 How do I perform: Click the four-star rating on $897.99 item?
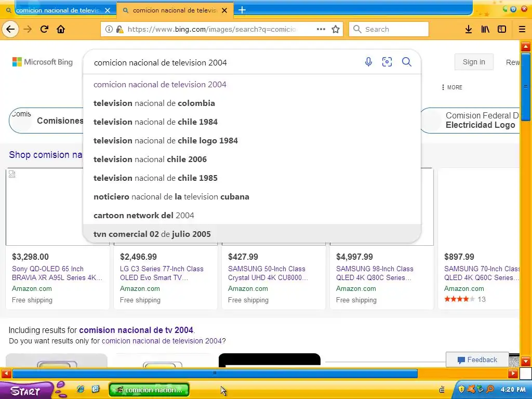pyautogui.click(x=459, y=299)
